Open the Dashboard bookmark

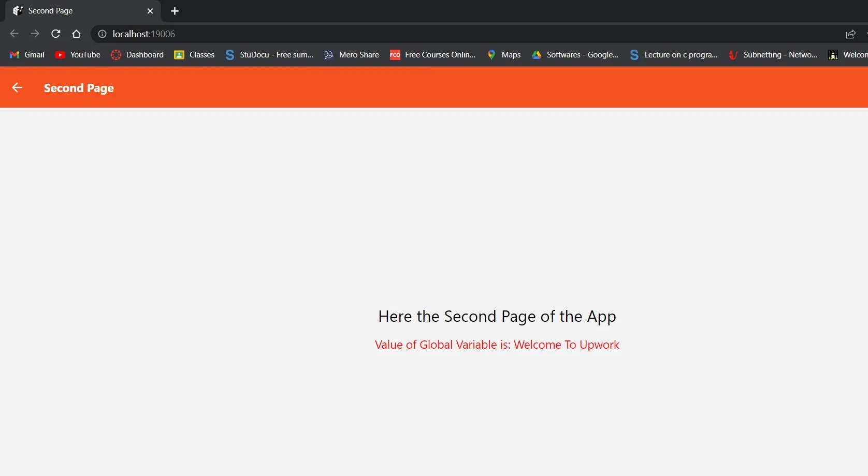point(137,54)
